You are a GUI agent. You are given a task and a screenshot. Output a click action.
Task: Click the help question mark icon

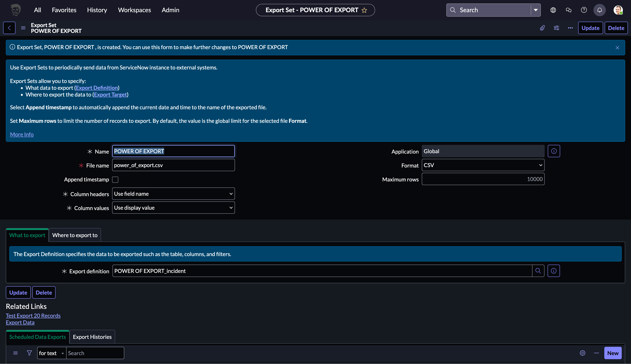pos(584,10)
